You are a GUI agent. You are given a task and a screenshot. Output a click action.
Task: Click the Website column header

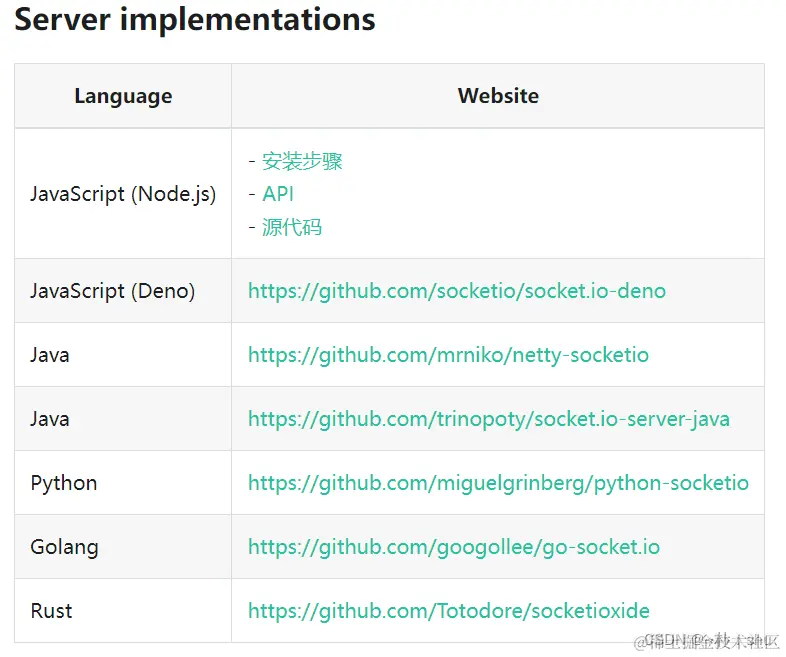click(498, 96)
